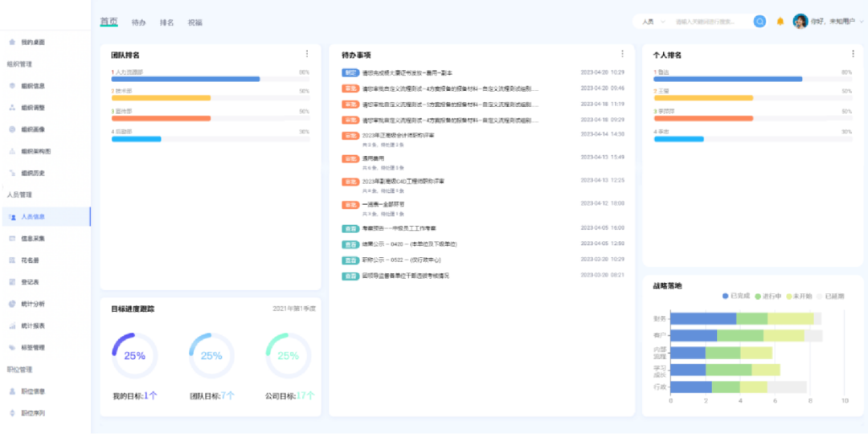Select the 组织画像 sidebar icon
Viewport: 868px width, 434px height.
tap(12, 129)
